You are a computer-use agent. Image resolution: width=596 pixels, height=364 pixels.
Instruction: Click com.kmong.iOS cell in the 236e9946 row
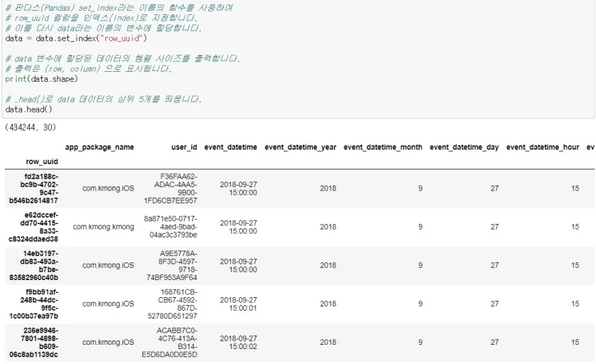[x=108, y=343]
